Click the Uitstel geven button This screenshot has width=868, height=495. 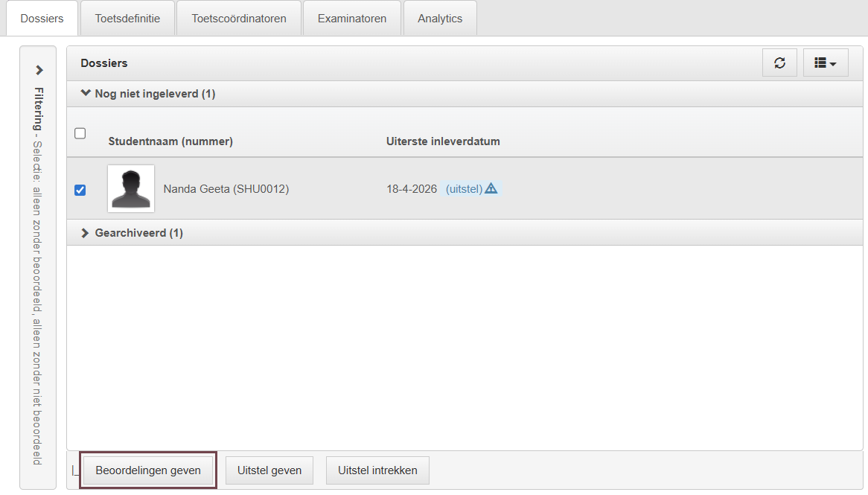click(269, 470)
